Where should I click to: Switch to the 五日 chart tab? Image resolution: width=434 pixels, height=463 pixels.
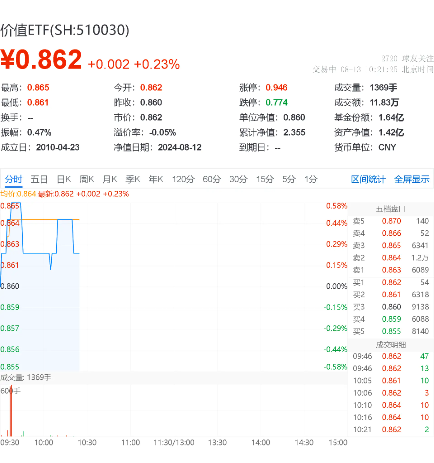pos(39,179)
